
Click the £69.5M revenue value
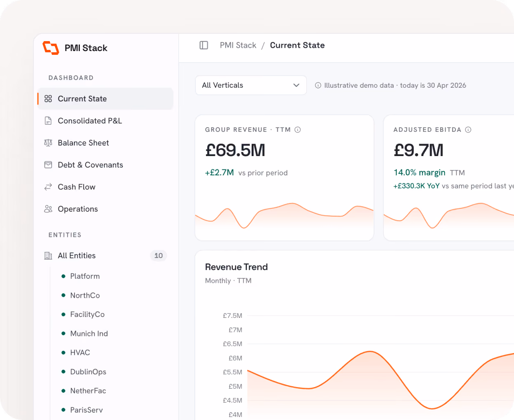pyautogui.click(x=235, y=150)
